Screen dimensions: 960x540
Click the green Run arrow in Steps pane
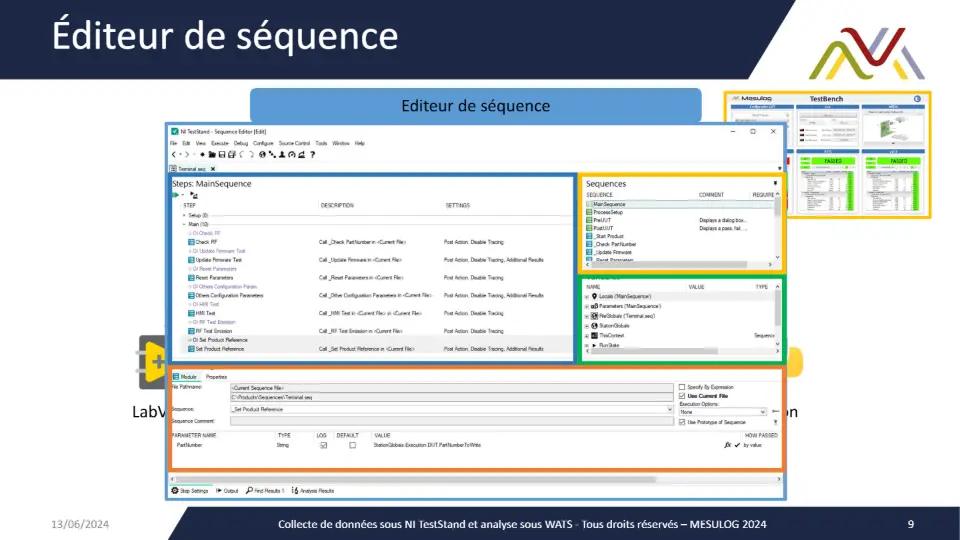tap(176, 195)
